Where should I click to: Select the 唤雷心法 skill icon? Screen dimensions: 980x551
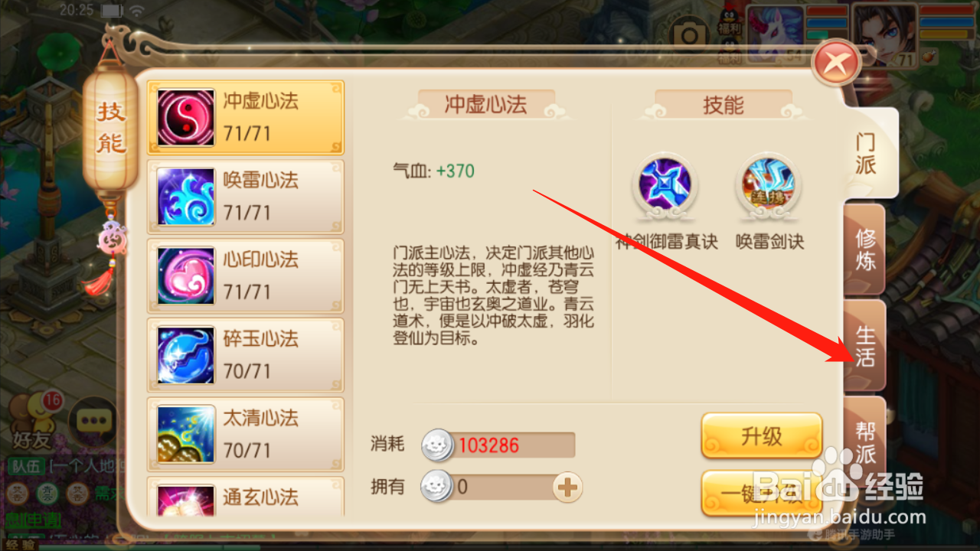(186, 197)
